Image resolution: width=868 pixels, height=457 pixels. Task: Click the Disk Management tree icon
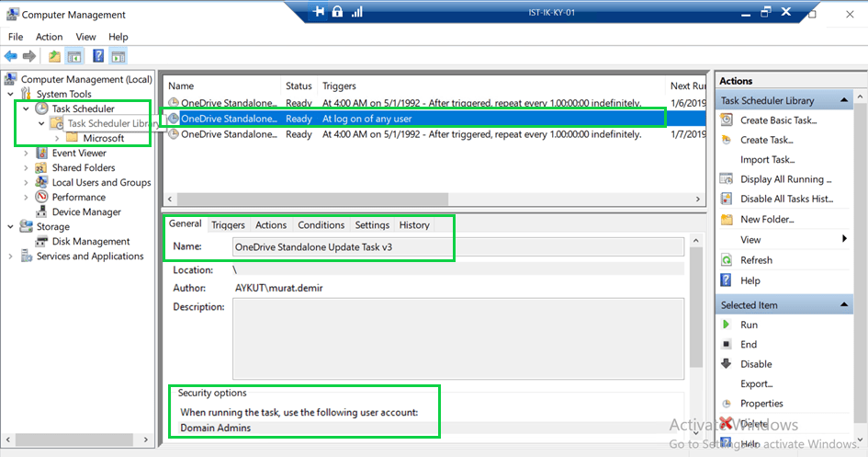41,242
